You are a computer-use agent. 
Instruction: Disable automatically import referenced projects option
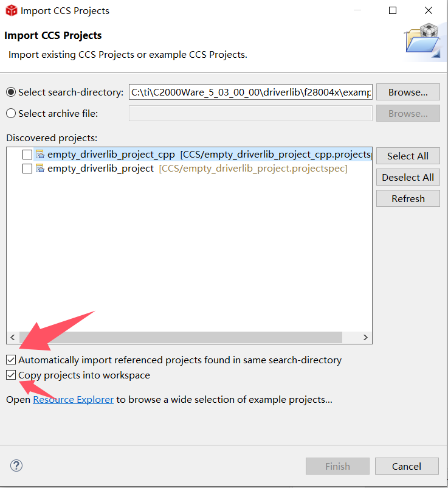point(12,360)
